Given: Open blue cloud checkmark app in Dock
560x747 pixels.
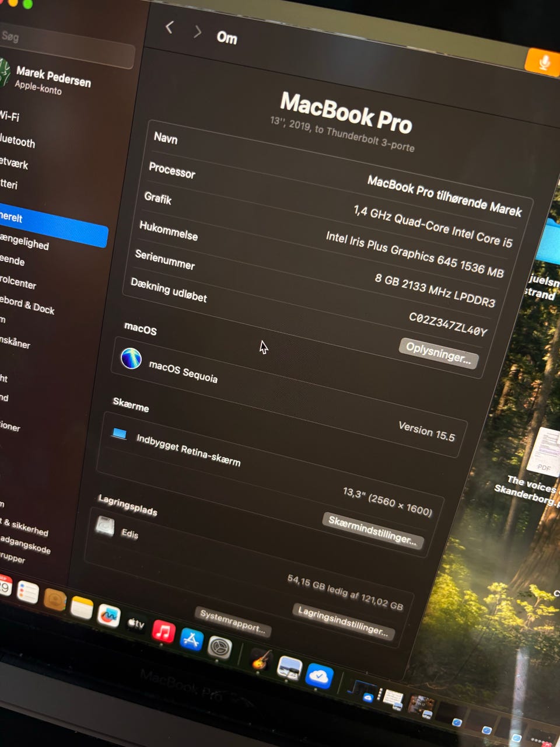Looking at the screenshot, I should coord(318,676).
